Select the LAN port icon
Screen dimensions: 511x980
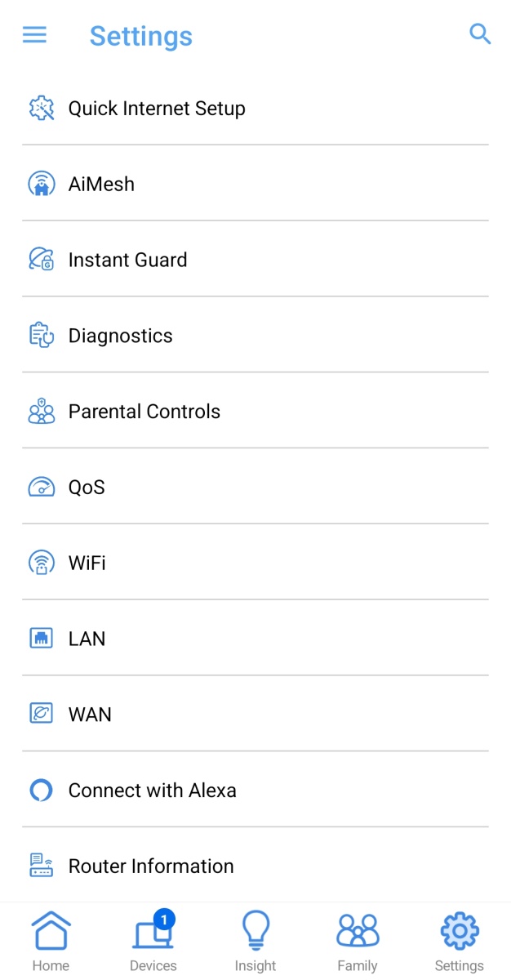click(x=41, y=638)
